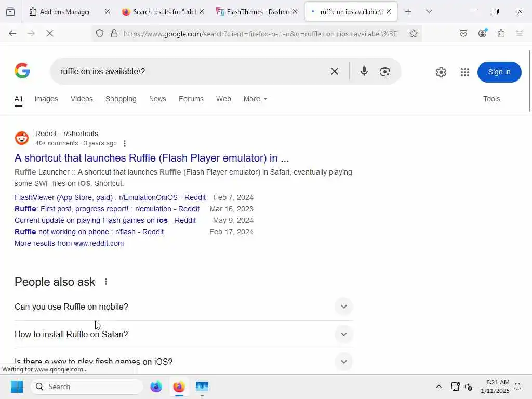Clear the Google search box
The image size is (532, 399).
[x=334, y=71]
